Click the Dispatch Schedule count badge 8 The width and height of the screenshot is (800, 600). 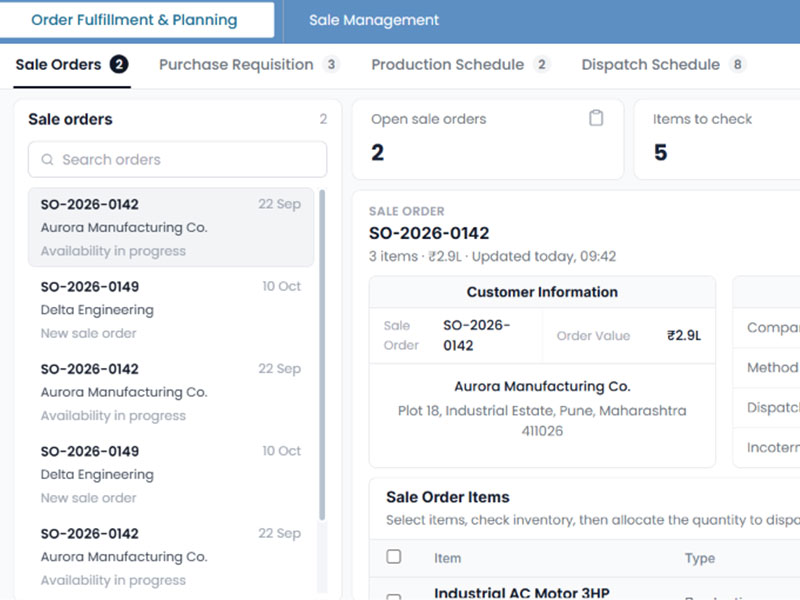pos(737,65)
